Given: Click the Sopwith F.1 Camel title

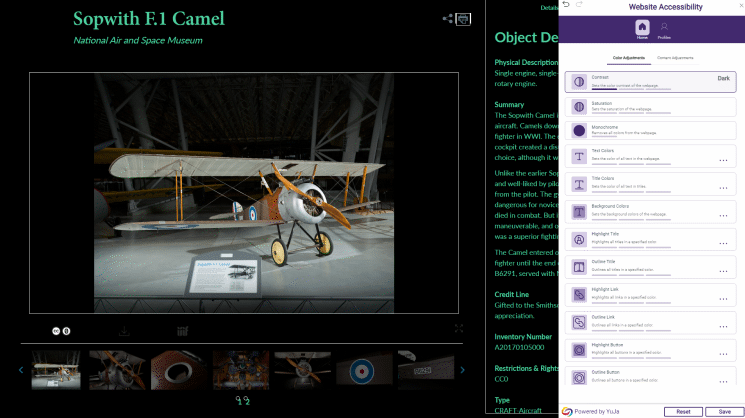Looking at the screenshot, I should click(x=149, y=19).
